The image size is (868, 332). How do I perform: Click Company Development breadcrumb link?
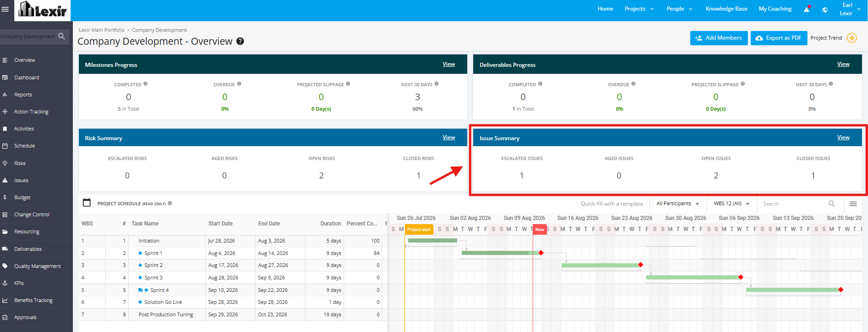pyautogui.click(x=160, y=30)
